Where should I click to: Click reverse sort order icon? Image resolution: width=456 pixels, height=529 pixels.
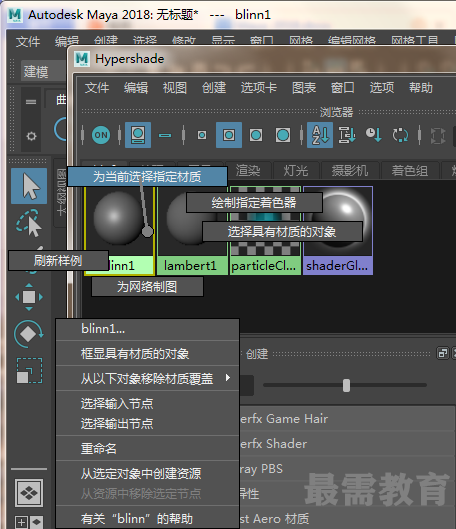[400, 135]
